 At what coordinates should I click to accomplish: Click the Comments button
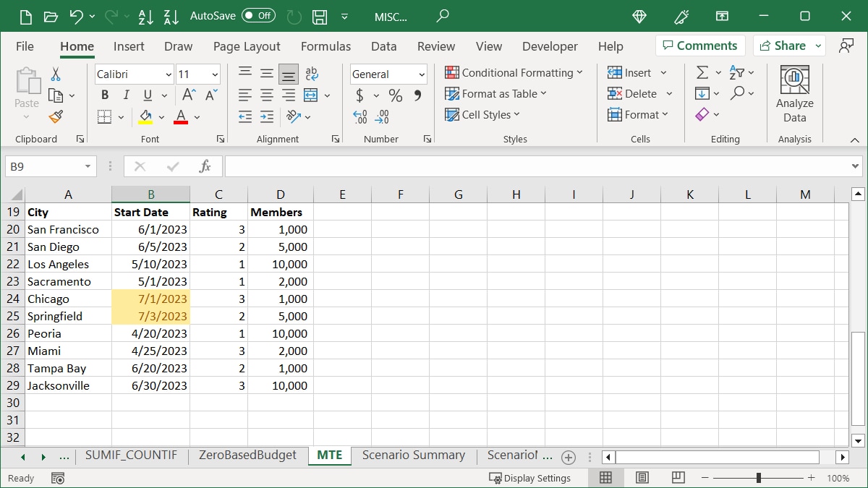pyautogui.click(x=700, y=46)
